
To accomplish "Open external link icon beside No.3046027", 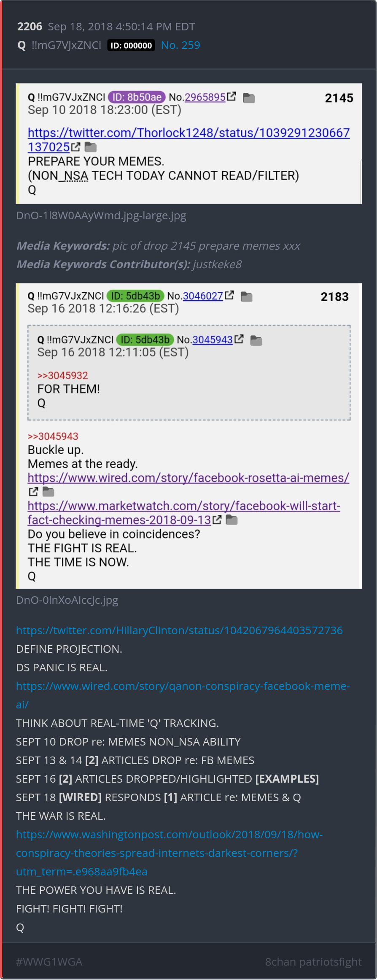I will [x=229, y=295].
